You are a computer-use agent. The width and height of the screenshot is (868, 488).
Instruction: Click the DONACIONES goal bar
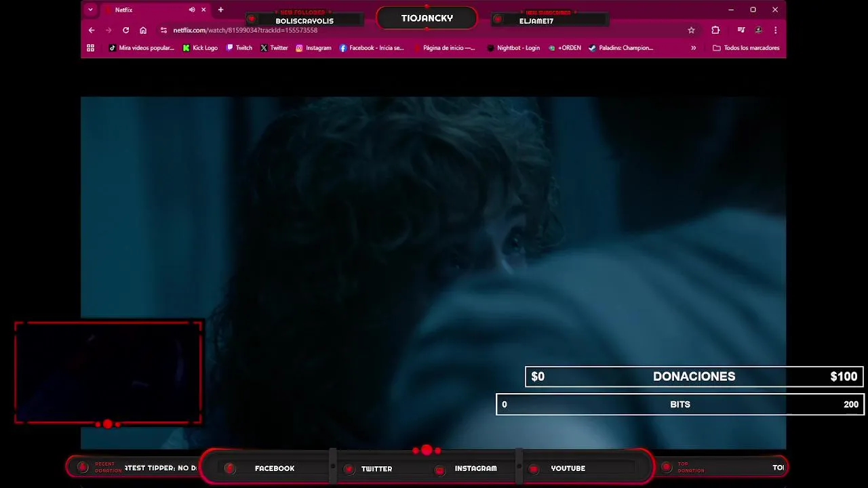click(x=694, y=377)
